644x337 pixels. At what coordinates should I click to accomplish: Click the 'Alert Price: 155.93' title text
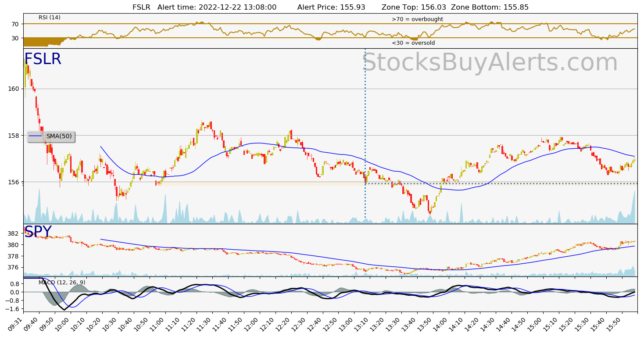331,7
